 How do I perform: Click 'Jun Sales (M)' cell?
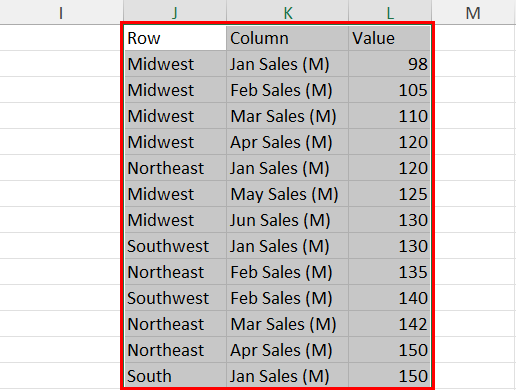click(287, 220)
